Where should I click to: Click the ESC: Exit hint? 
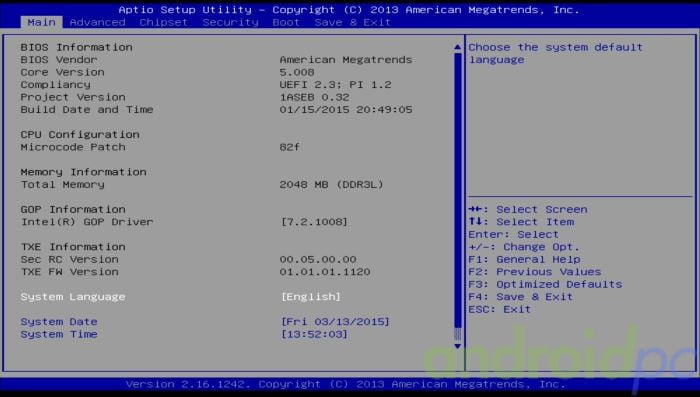pyautogui.click(x=500, y=309)
